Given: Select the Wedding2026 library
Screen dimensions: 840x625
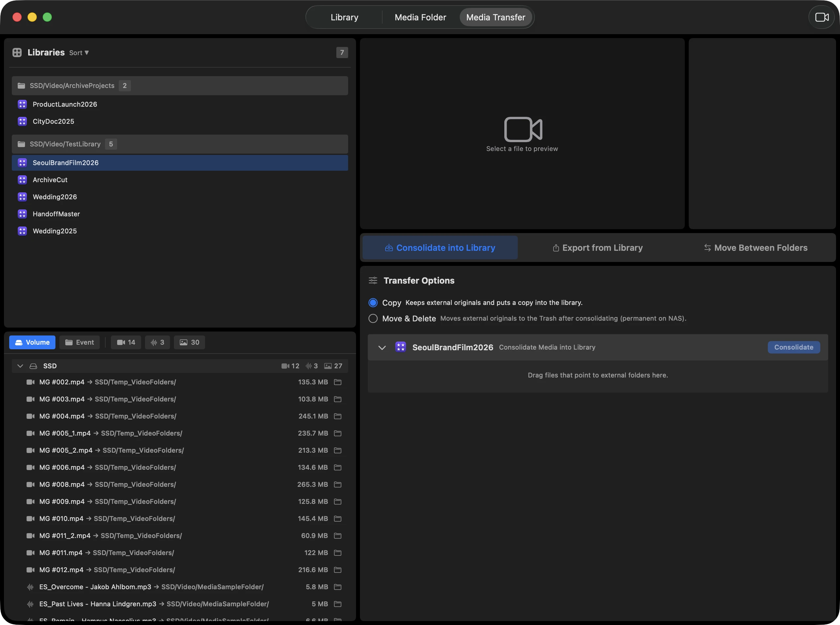Looking at the screenshot, I should pyautogui.click(x=180, y=197).
